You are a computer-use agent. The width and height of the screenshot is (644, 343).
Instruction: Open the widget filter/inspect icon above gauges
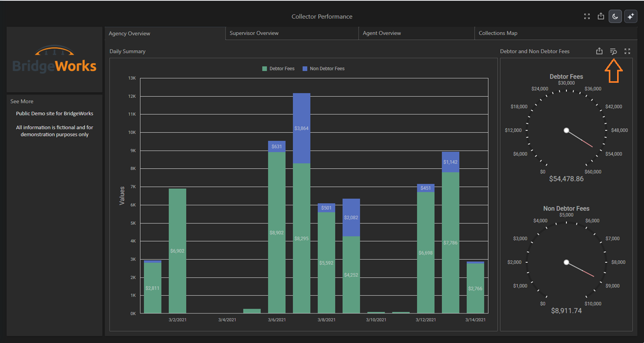[x=613, y=51]
